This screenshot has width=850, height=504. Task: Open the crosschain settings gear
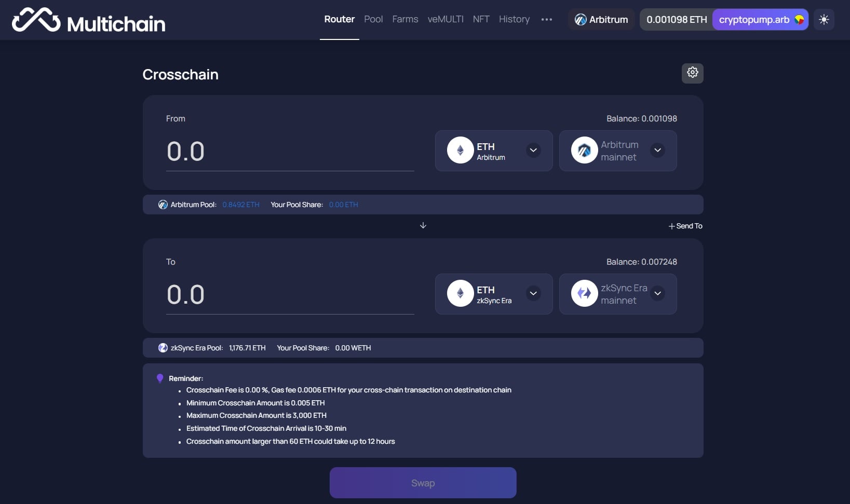tap(692, 73)
